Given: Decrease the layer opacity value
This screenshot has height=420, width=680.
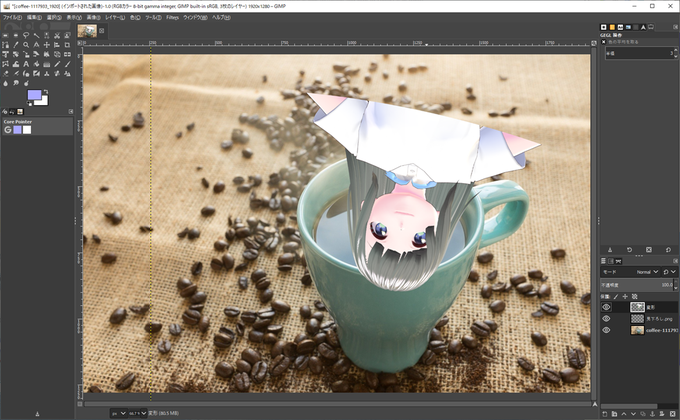Looking at the screenshot, I should [676, 288].
